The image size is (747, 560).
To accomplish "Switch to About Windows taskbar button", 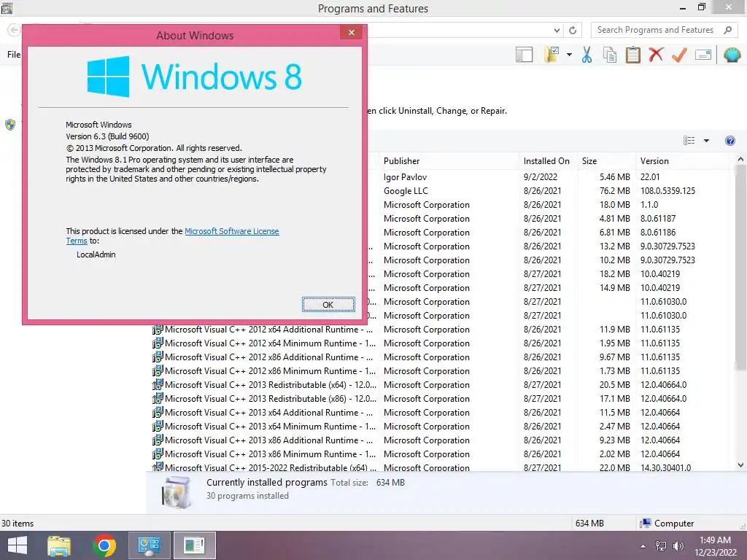I will click(194, 545).
